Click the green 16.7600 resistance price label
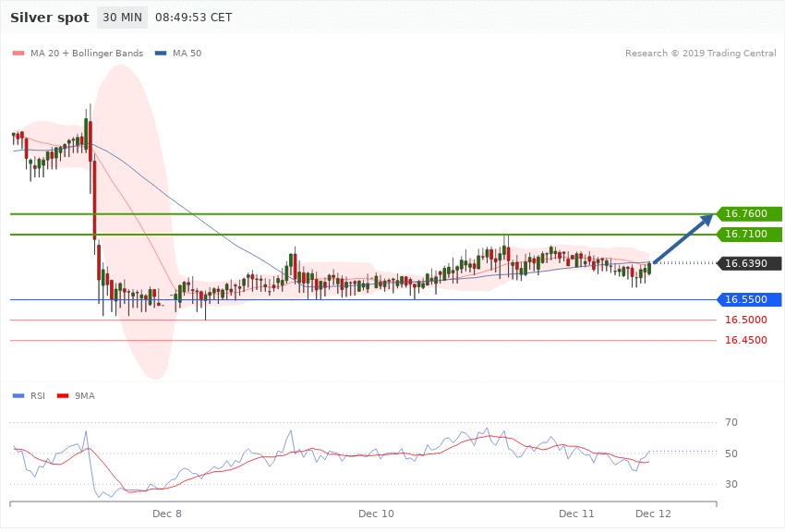 tap(748, 214)
